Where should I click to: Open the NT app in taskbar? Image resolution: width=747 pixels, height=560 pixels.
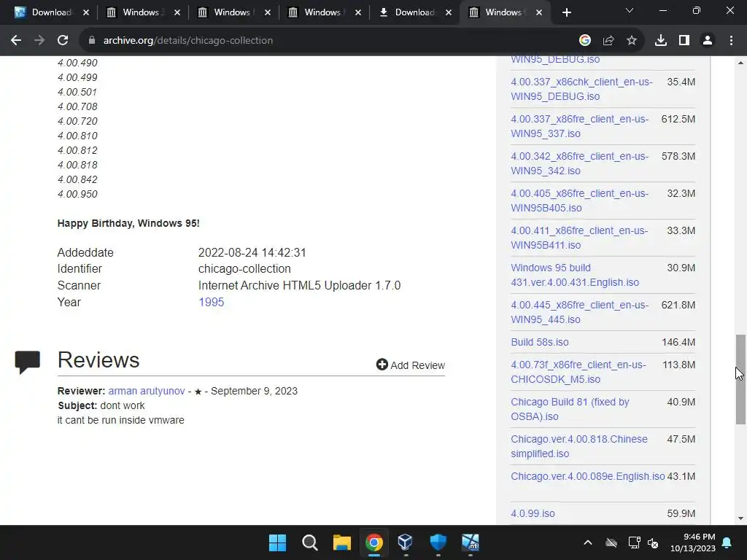(471, 542)
